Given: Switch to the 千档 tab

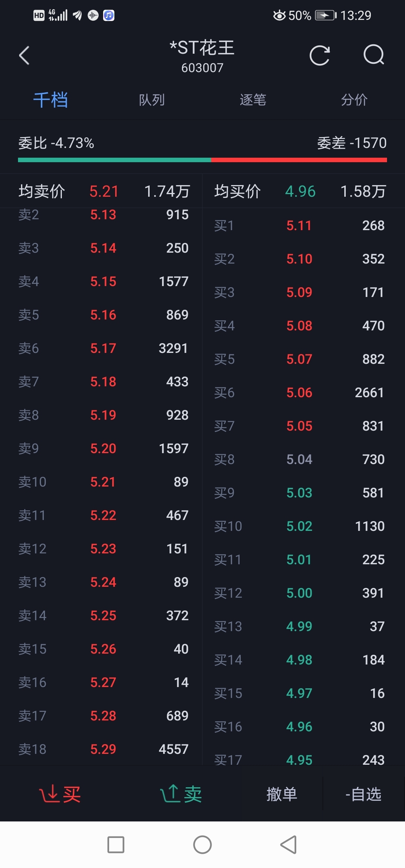Looking at the screenshot, I should point(51,100).
